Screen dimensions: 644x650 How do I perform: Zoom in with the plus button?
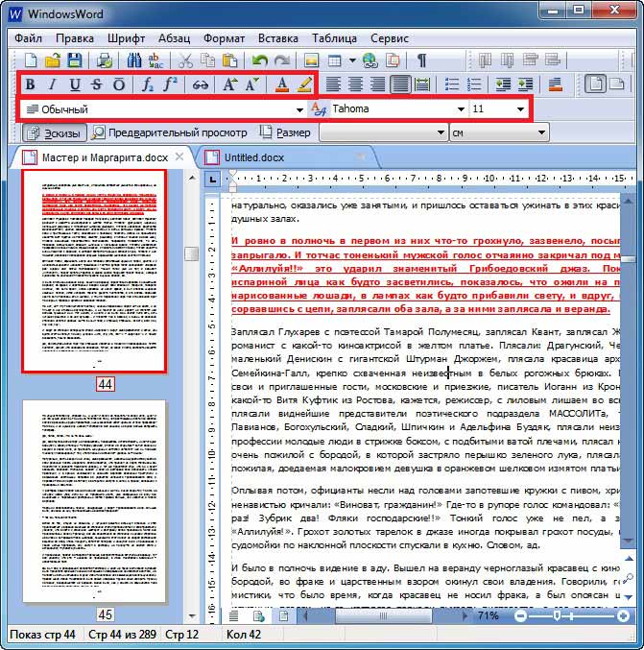623,616
